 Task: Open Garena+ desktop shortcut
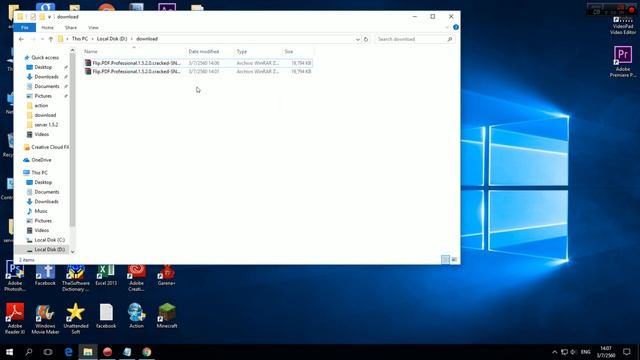pyautogui.click(x=167, y=274)
